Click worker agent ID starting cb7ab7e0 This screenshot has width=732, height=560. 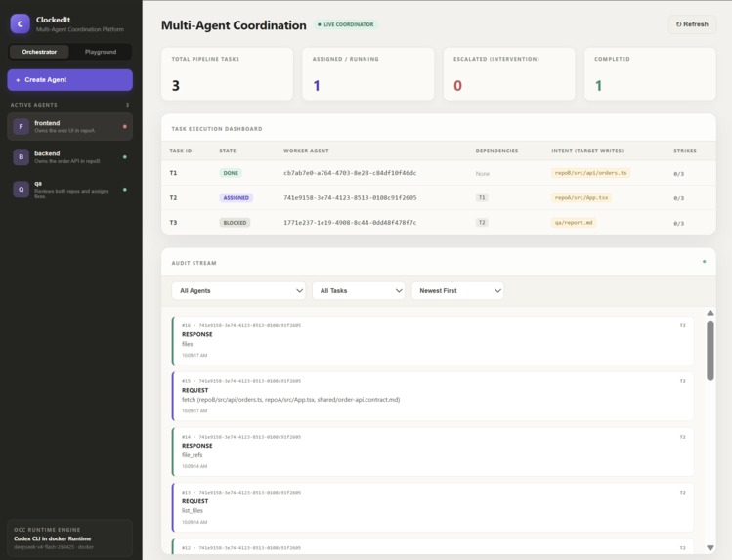(x=350, y=173)
